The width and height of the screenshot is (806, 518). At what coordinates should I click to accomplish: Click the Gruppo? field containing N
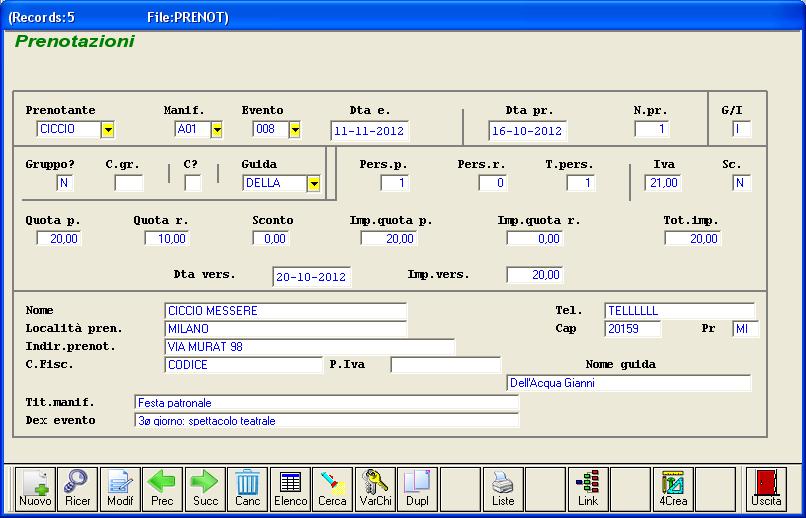[x=65, y=183]
